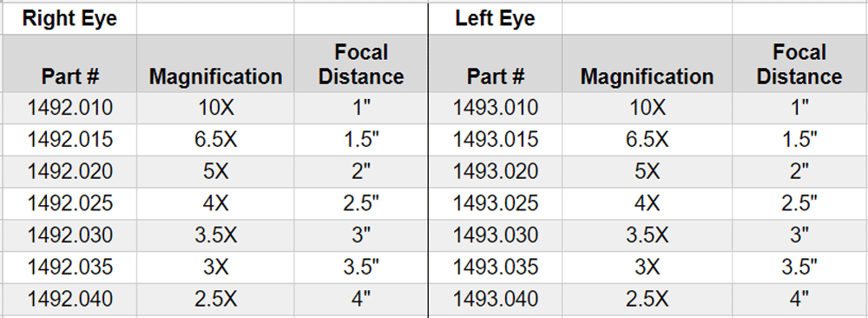Select cell with part number 1492.040
The width and height of the screenshot is (868, 318).
click(x=69, y=299)
